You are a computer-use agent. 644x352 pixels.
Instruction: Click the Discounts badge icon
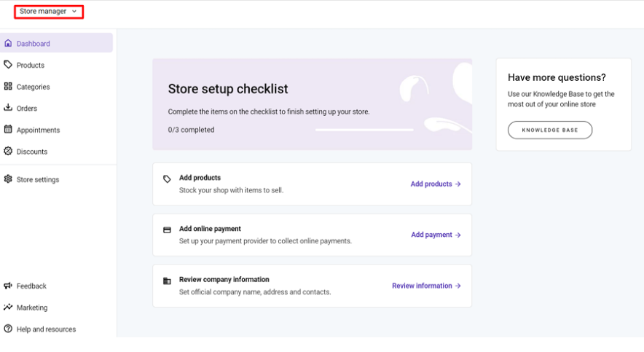pos(8,152)
